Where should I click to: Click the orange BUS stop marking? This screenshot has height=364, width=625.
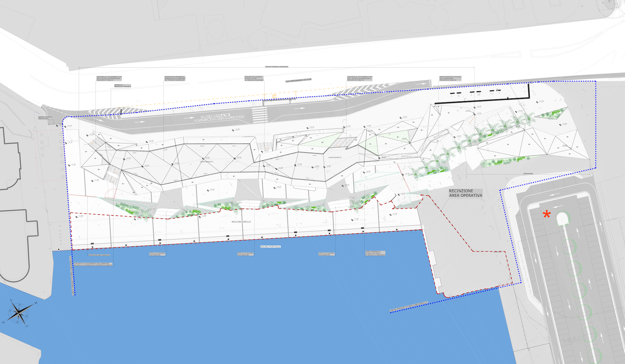274,97
